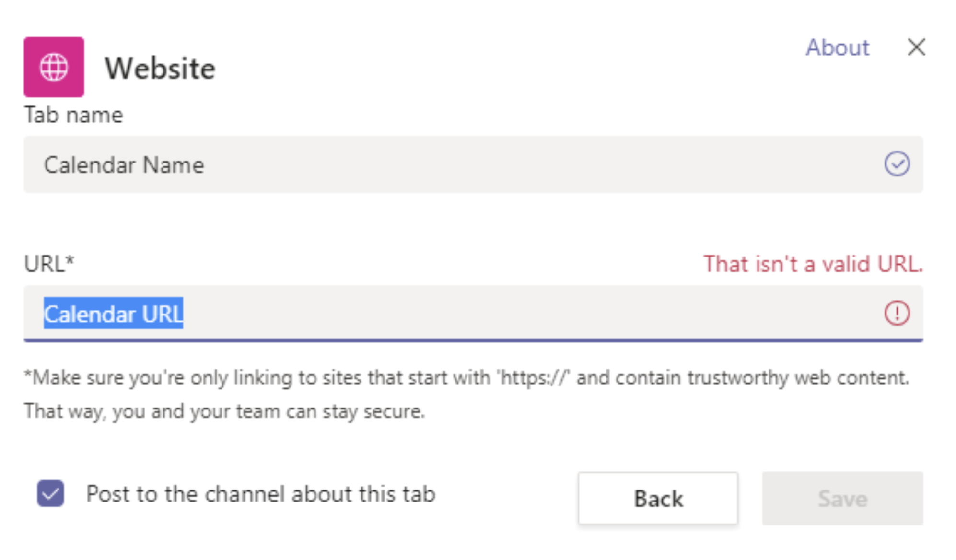Click the Back button
Image resolution: width=956 pixels, height=560 pixels.
658,498
